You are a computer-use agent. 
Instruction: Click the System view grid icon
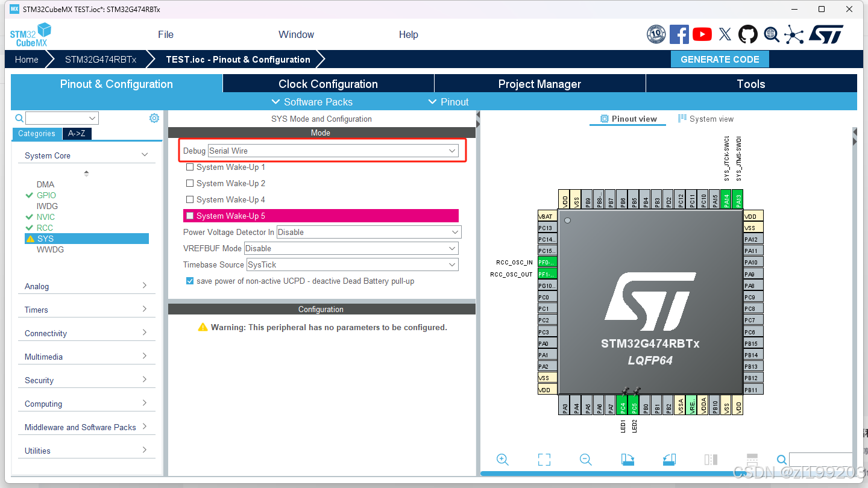pyautogui.click(x=682, y=119)
